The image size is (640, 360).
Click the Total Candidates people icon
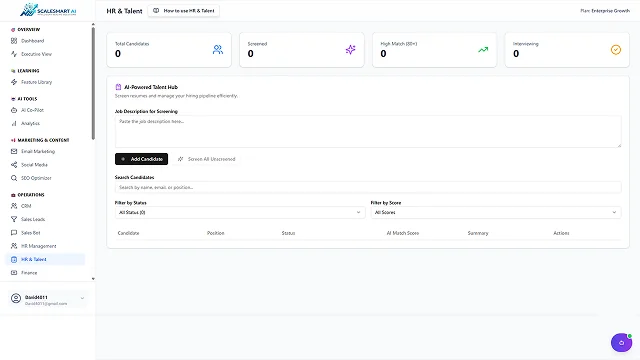[218, 50]
